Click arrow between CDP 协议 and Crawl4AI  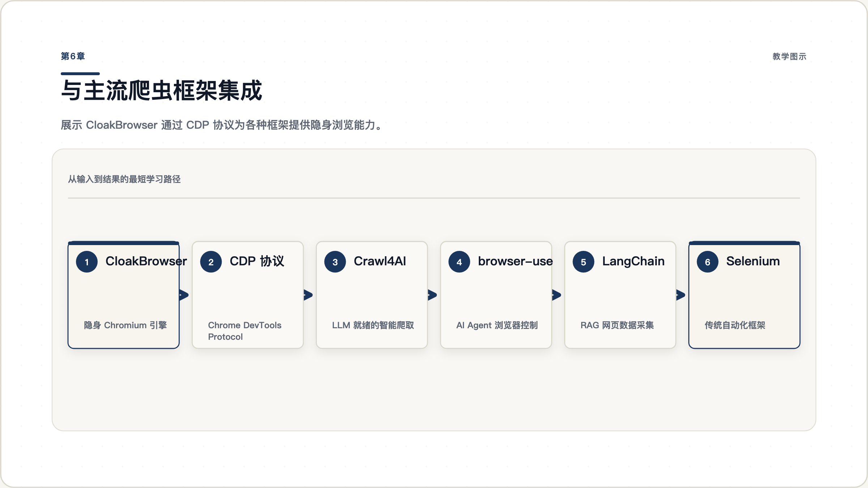coord(308,295)
